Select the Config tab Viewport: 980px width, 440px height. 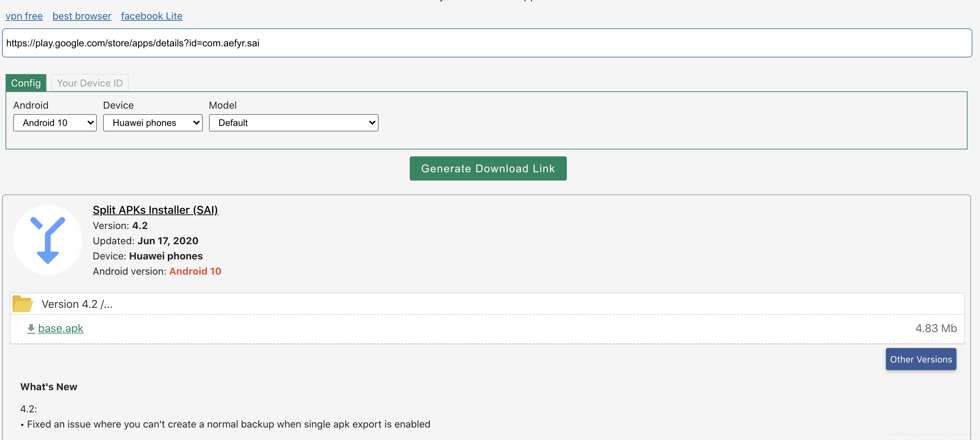[26, 83]
